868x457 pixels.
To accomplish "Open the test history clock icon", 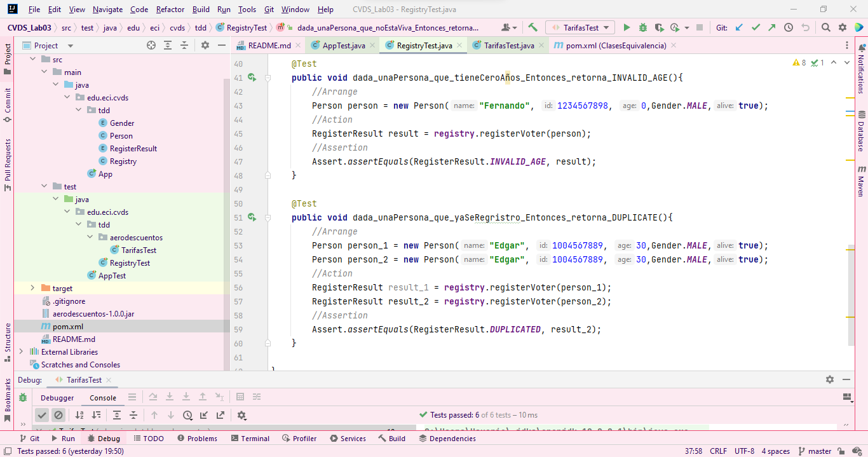I will [187, 415].
